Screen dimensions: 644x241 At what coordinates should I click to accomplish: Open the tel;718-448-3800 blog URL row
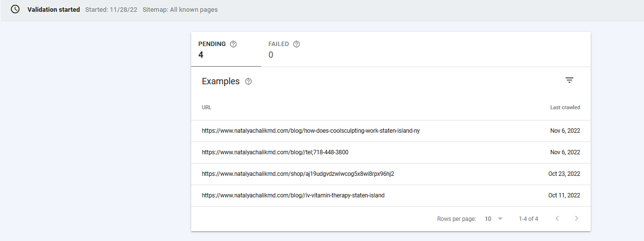pos(391,153)
